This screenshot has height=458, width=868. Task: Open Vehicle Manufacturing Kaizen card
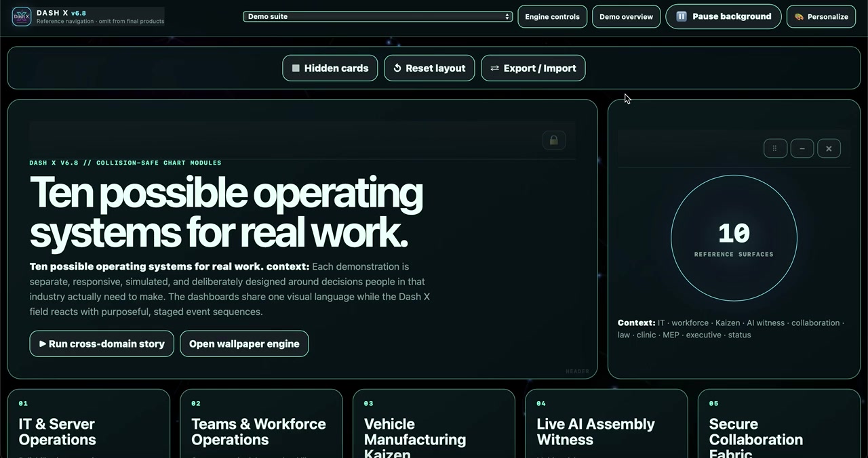tap(434, 423)
